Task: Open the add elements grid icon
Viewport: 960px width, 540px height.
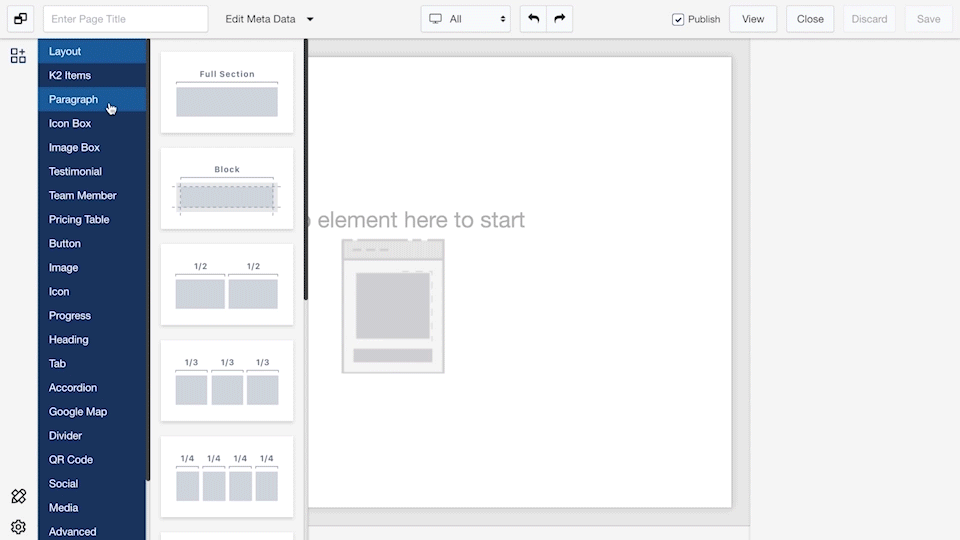Action: [x=18, y=56]
